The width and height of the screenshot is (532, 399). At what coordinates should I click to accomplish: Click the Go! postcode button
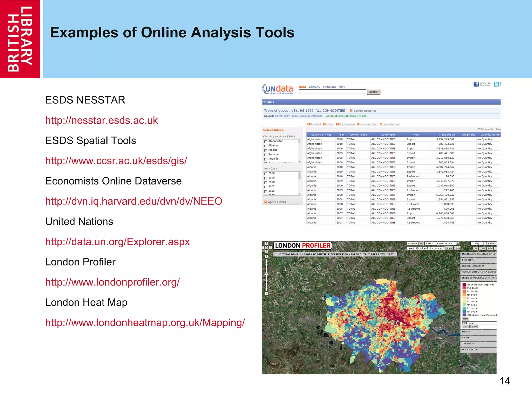[x=421, y=244]
